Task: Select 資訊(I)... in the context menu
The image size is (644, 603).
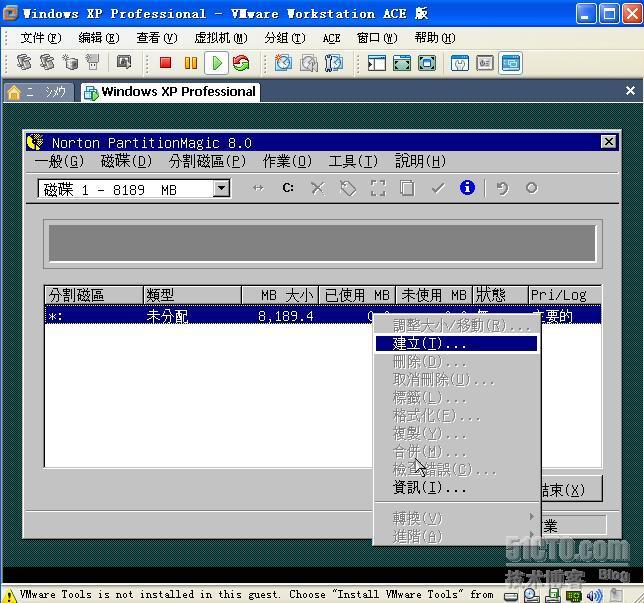Action: pyautogui.click(x=456, y=488)
